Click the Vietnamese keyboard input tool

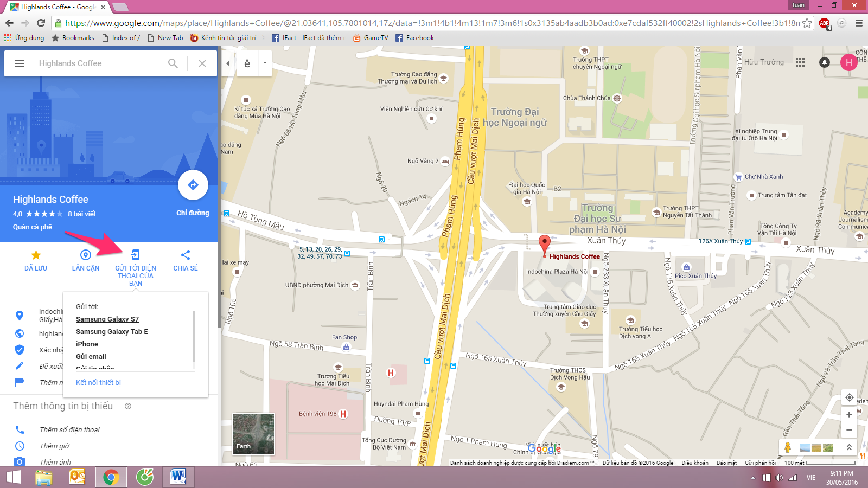tap(247, 63)
